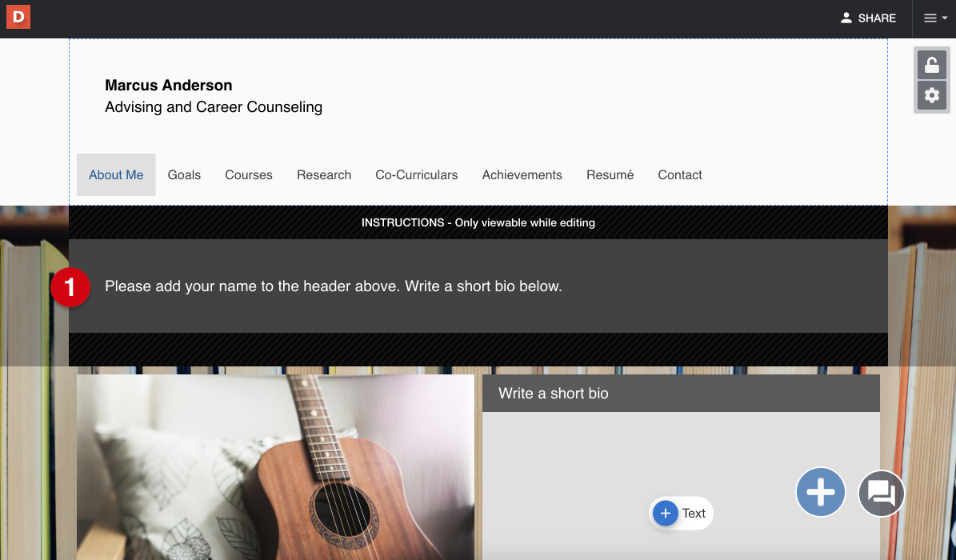Select the About Me tab

116,175
